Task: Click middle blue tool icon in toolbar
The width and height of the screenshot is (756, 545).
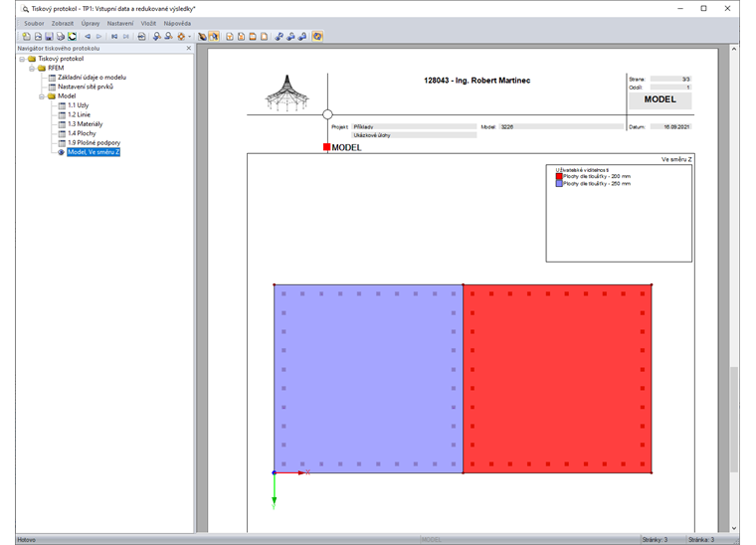Action: click(290, 36)
